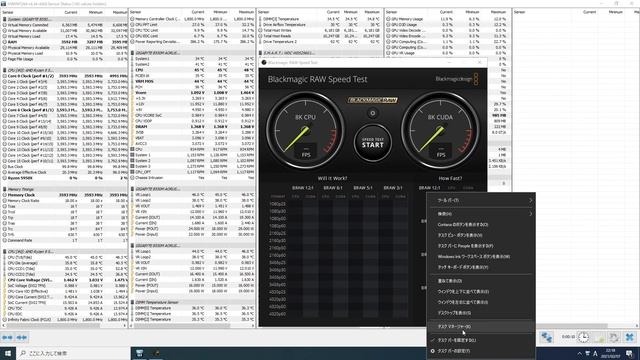Image resolution: width=640 pixels, height=360 pixels.
Task: Expand the Search submenu in context menu
Action: 481,214
